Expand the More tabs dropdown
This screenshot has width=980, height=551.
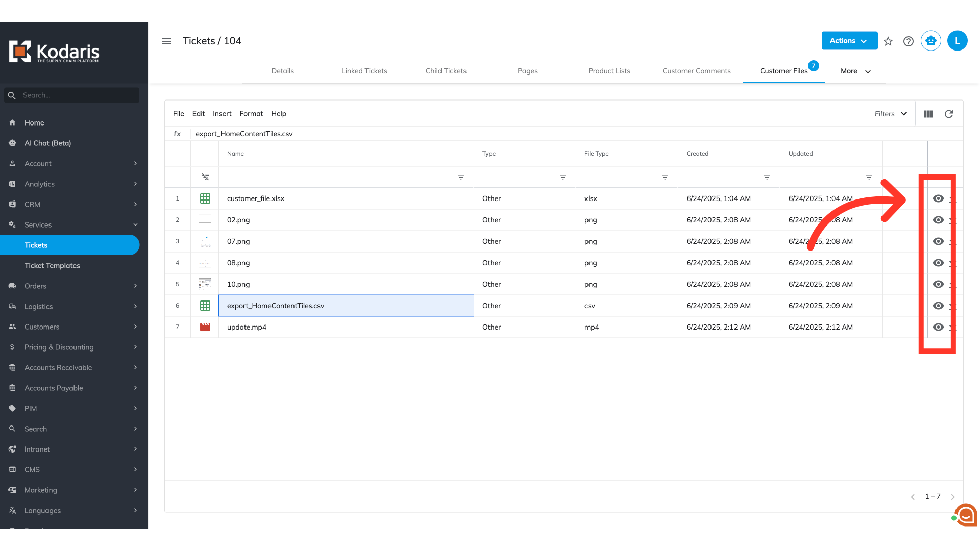855,71
